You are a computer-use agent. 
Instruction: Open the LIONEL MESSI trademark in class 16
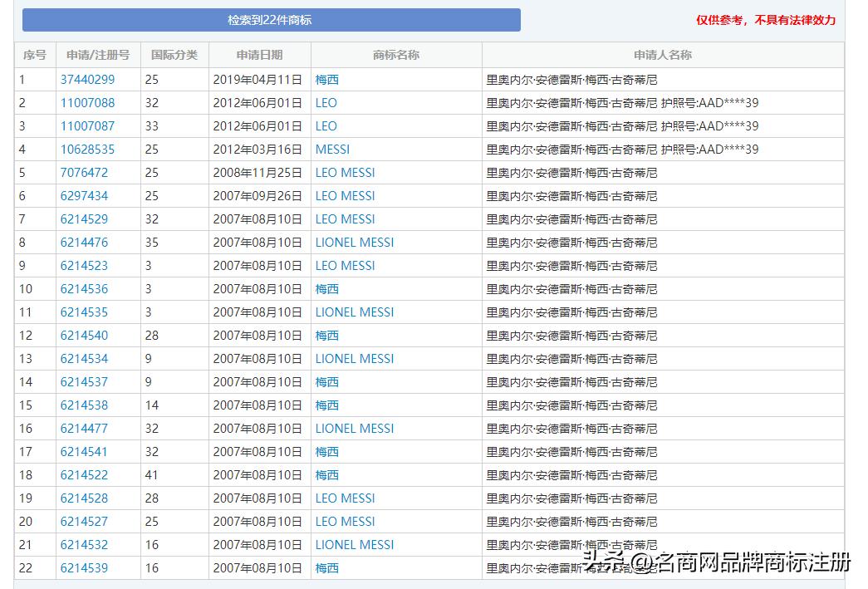(x=354, y=545)
